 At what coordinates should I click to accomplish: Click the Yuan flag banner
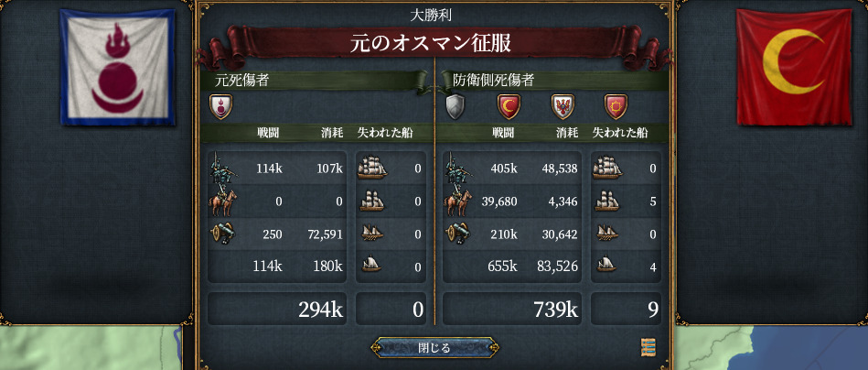click(117, 67)
